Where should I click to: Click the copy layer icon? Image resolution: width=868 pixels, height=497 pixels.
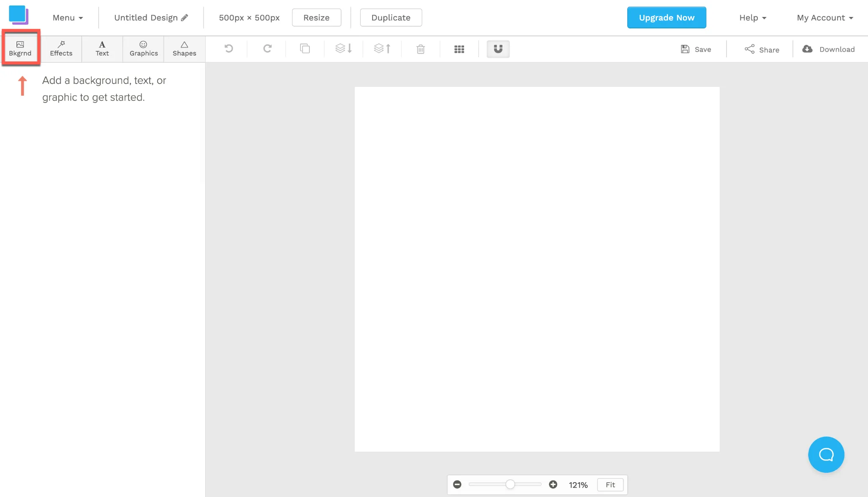click(305, 49)
